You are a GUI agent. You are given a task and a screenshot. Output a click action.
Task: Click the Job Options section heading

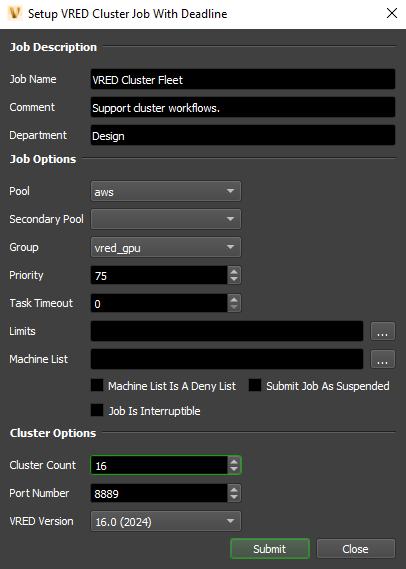[x=43, y=159]
